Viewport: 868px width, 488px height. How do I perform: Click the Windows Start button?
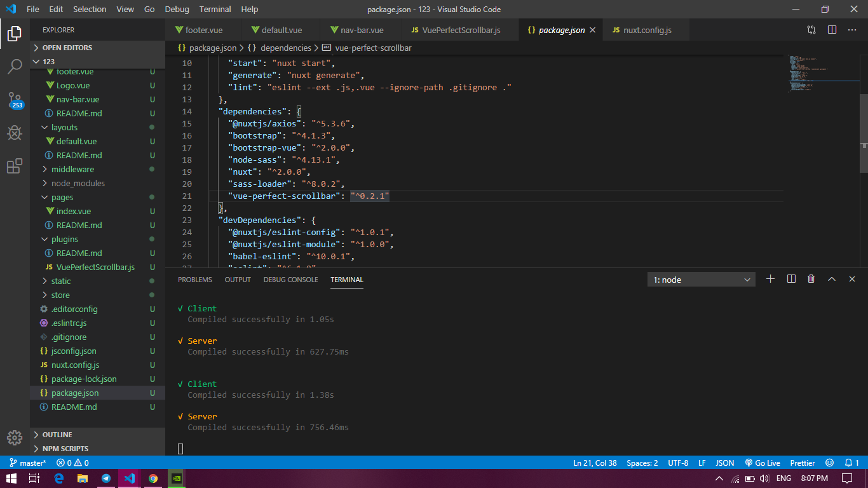11,478
